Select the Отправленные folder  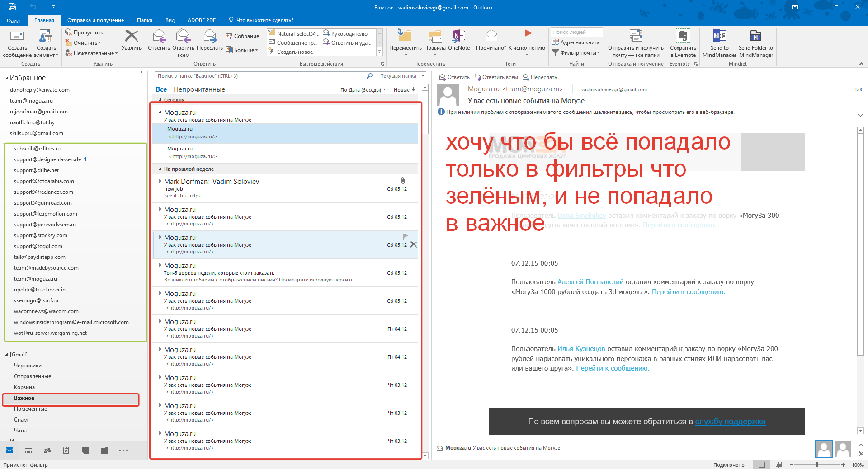click(33, 376)
